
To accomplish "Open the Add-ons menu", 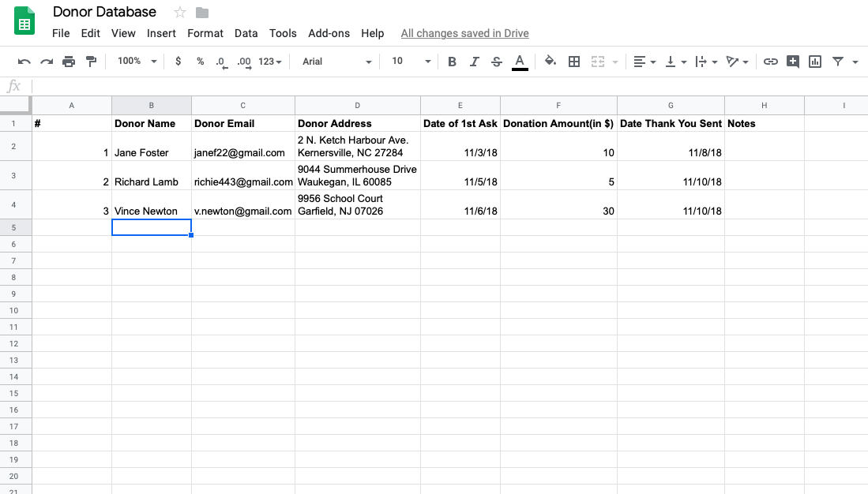I will tap(329, 33).
